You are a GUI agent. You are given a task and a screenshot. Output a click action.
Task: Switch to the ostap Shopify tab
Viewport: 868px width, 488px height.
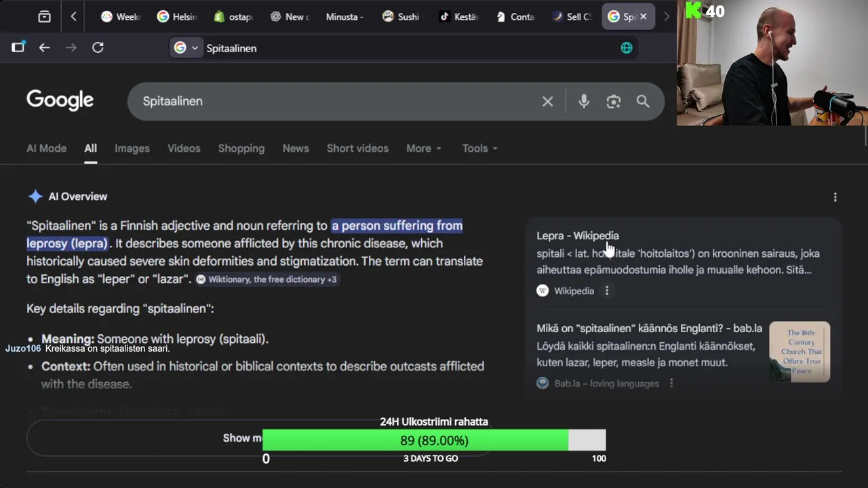(x=233, y=17)
